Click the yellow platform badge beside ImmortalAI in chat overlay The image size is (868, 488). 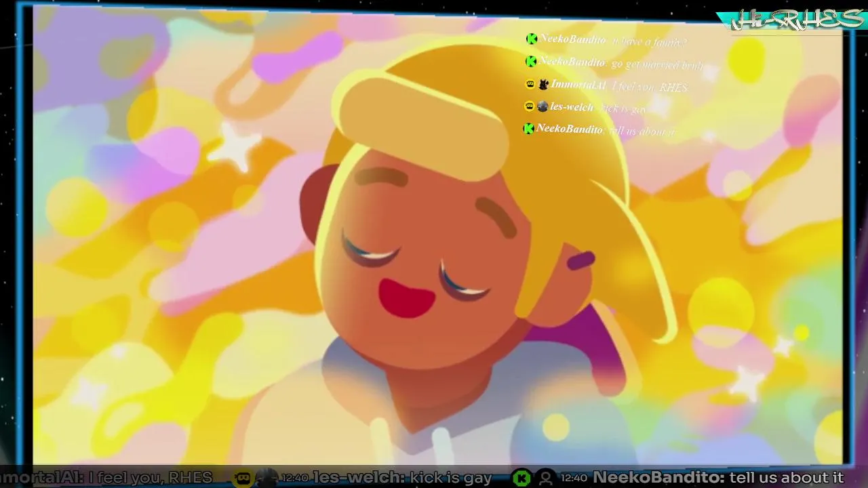530,85
